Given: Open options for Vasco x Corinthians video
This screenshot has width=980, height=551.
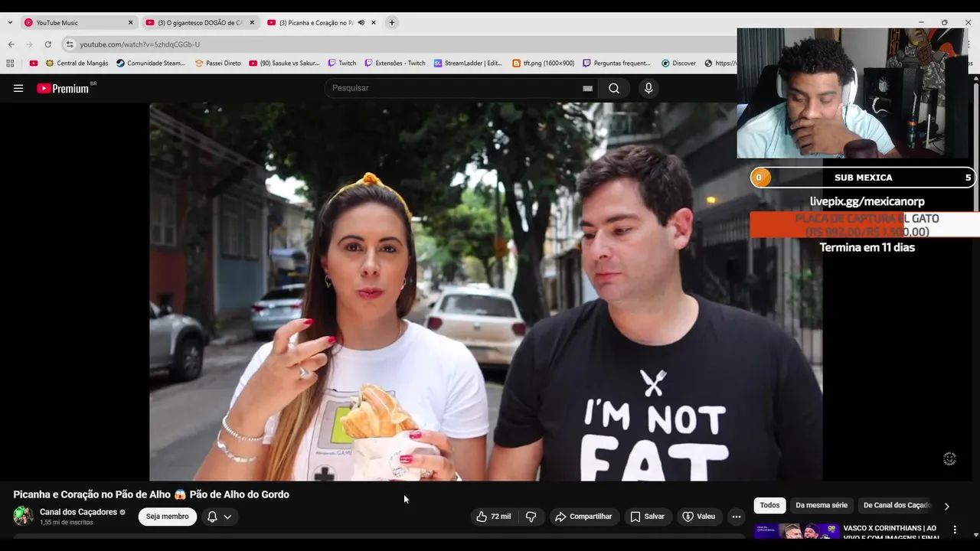Looking at the screenshot, I should [955, 530].
